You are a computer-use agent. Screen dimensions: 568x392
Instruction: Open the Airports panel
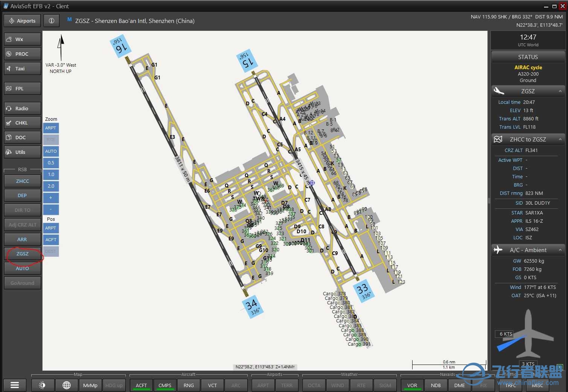coord(22,21)
